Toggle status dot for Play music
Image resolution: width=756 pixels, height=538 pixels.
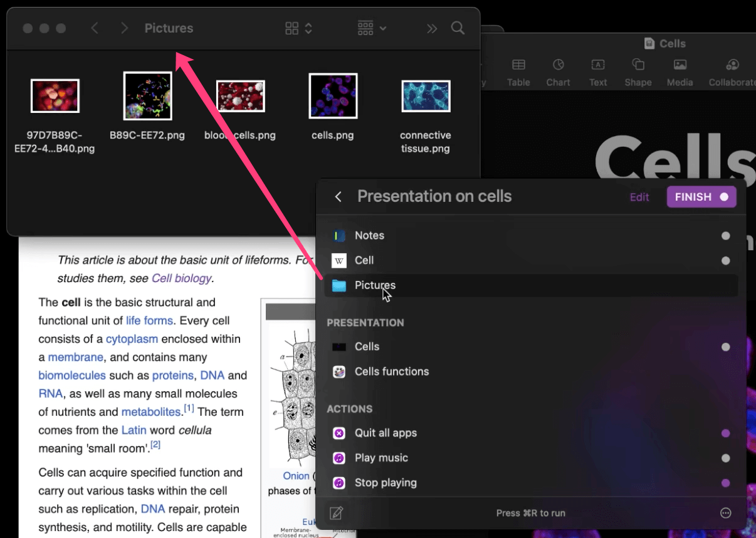coord(726,458)
